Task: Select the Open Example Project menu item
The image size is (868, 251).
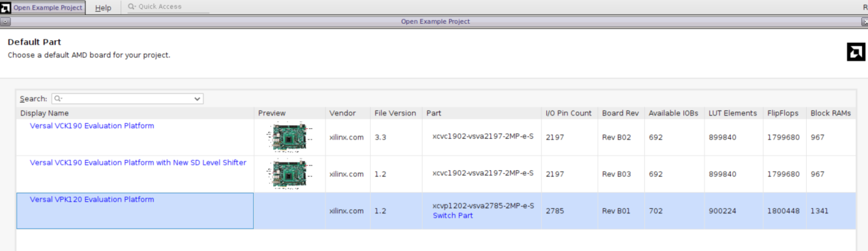Action: tap(48, 7)
